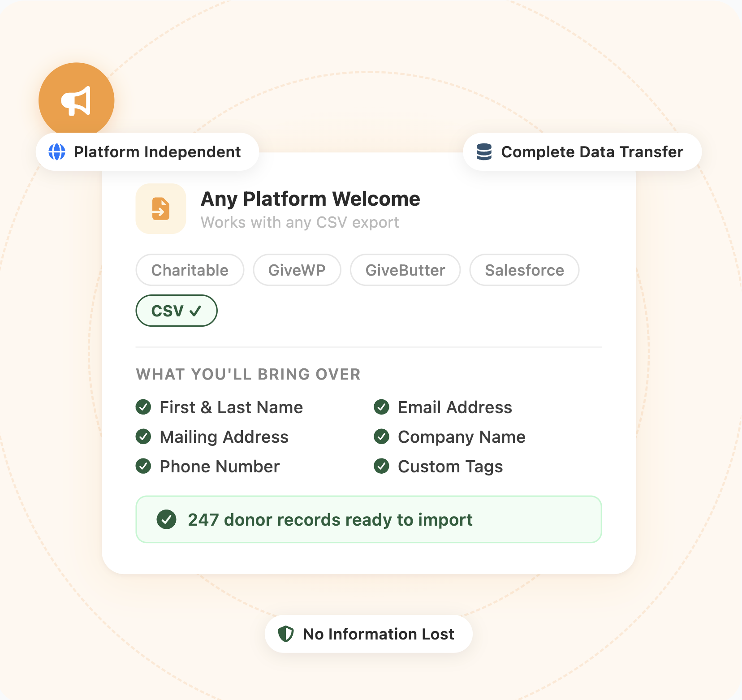
Task: Click the orange megaphone icon
Action: (76, 100)
